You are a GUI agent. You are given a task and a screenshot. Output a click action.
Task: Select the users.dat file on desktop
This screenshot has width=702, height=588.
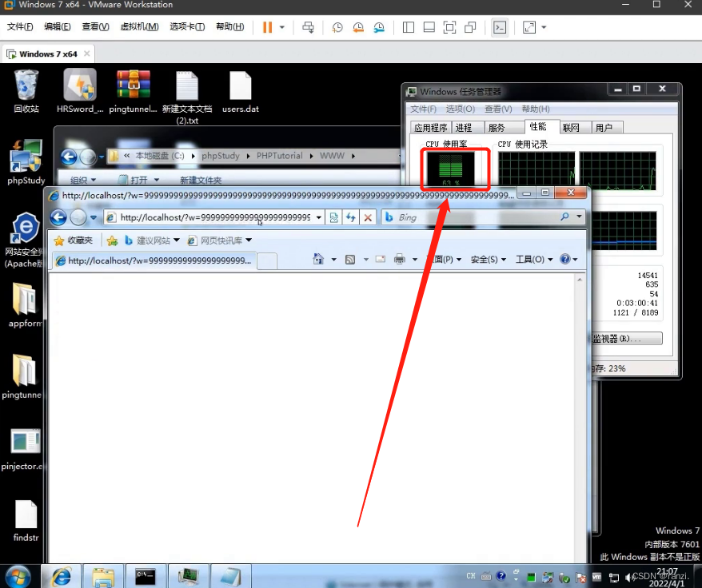coord(241,92)
